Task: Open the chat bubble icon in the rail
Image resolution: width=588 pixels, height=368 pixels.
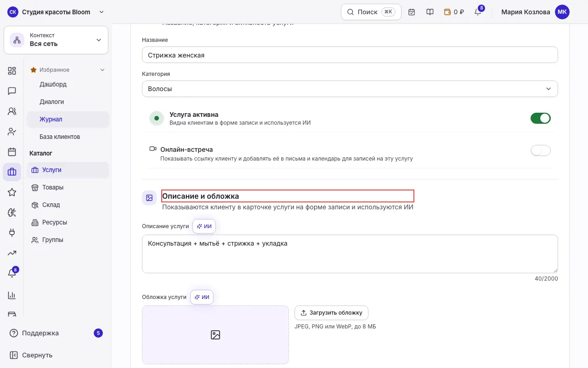Action: pos(12,91)
